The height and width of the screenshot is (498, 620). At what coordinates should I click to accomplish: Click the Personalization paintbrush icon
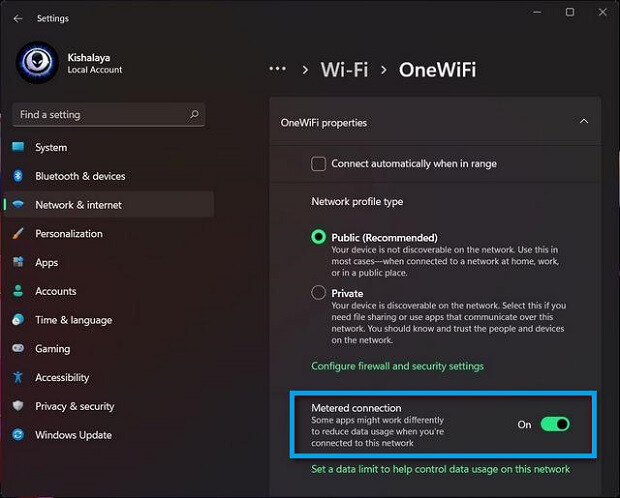coord(18,233)
